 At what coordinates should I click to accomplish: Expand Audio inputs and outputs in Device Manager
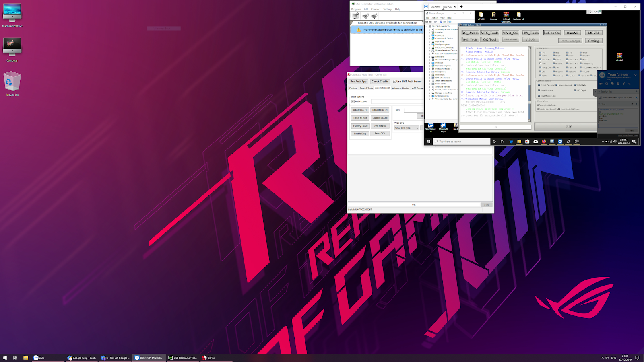(430, 29)
